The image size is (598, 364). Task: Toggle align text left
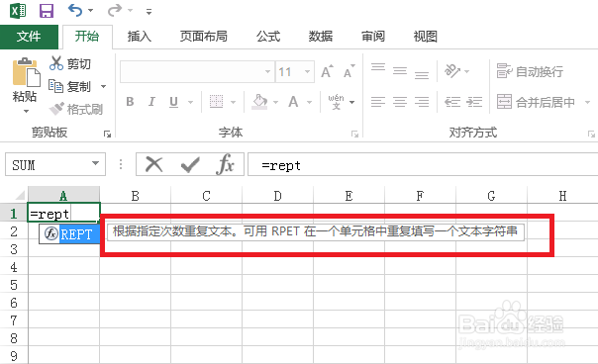pos(378,102)
